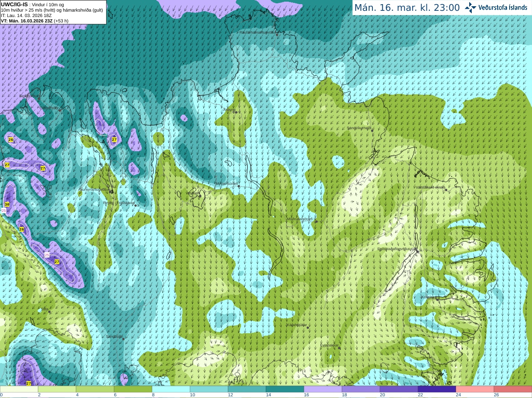The height and width of the screenshot is (398, 532).
Task: Click the Kárahnjúkar station label
Action: 296,325
